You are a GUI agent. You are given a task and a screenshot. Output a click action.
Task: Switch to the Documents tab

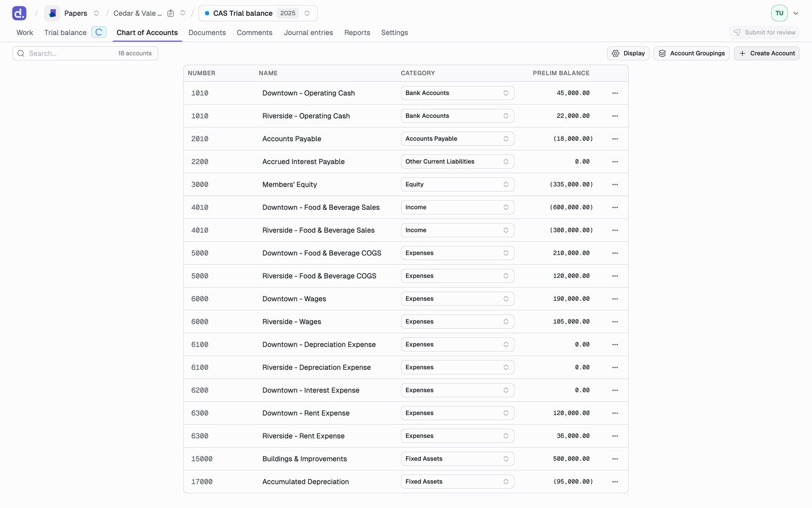pos(207,33)
